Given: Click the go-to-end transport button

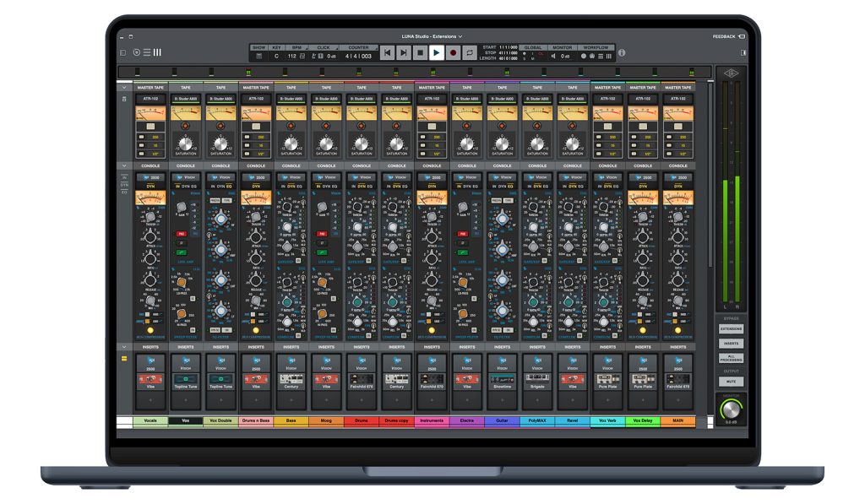Looking at the screenshot, I should point(404,53).
